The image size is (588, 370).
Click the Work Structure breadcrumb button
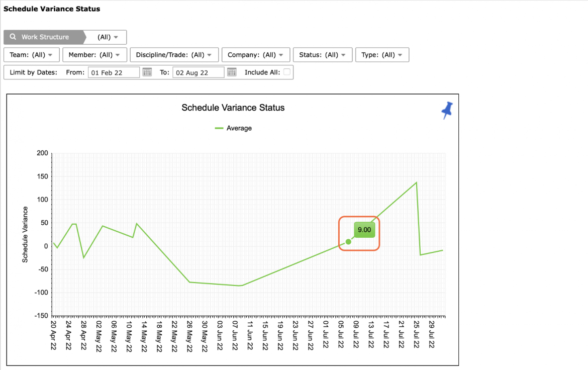45,37
